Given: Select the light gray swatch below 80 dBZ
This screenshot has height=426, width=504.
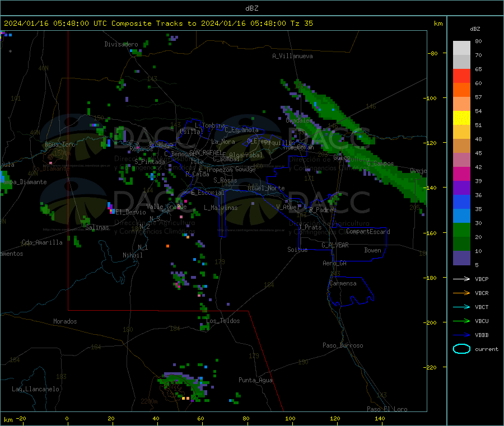Looking at the screenshot, I should (461, 48).
